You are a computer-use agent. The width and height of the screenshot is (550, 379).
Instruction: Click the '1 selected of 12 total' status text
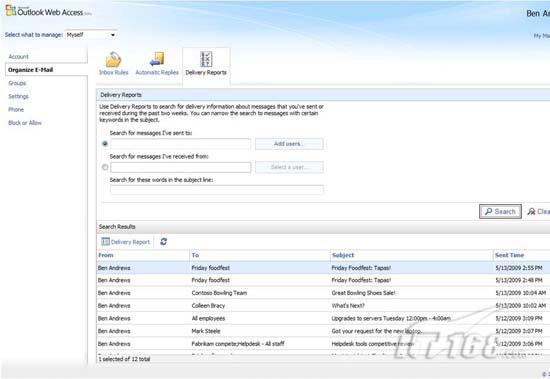pyautogui.click(x=125, y=359)
